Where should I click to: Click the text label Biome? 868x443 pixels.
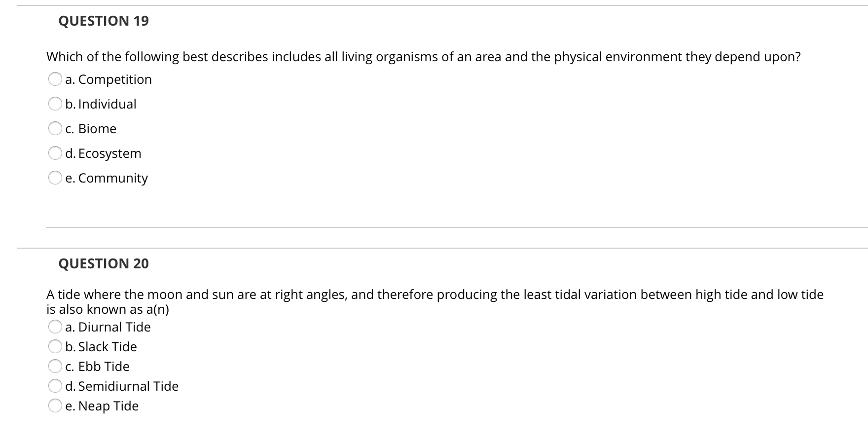coord(97,128)
